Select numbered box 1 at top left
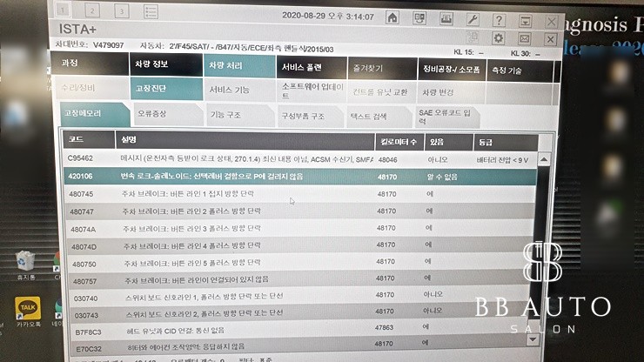 click(63, 9)
